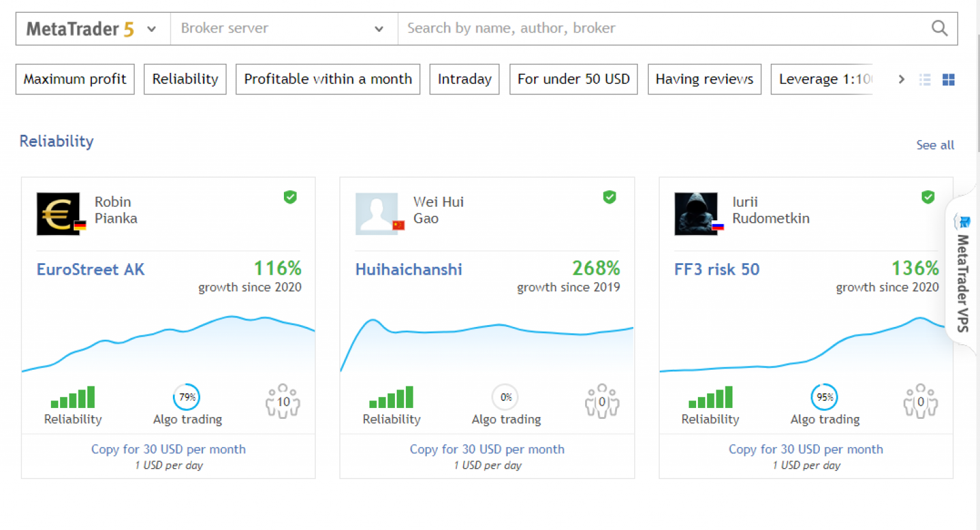Viewport: 980px width, 530px height.
Task: Toggle the Intraday filter
Action: pyautogui.click(x=464, y=79)
